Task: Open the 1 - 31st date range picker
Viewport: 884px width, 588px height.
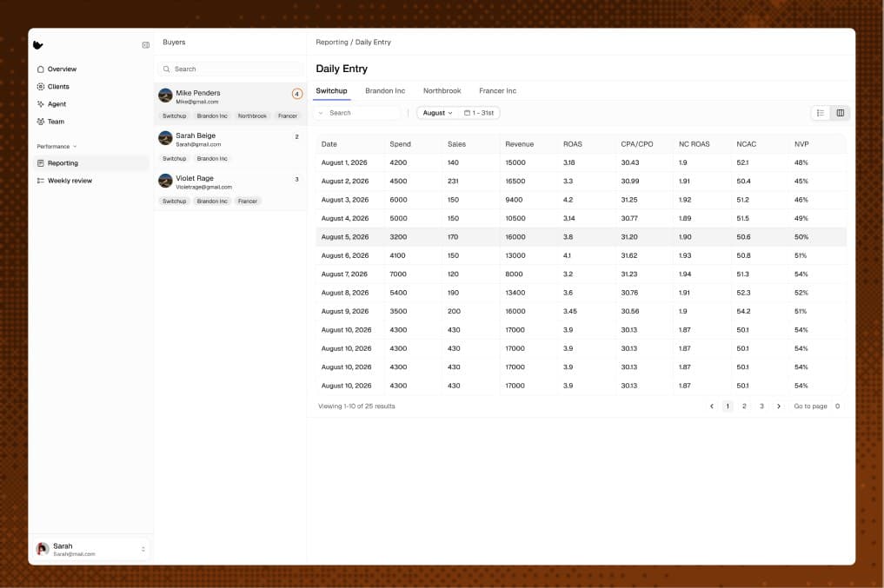Action: (479, 113)
